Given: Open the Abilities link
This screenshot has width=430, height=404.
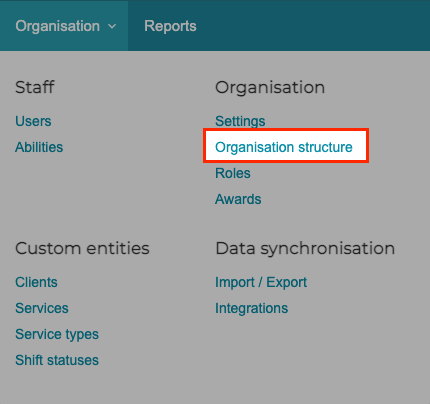Looking at the screenshot, I should pos(39,147).
